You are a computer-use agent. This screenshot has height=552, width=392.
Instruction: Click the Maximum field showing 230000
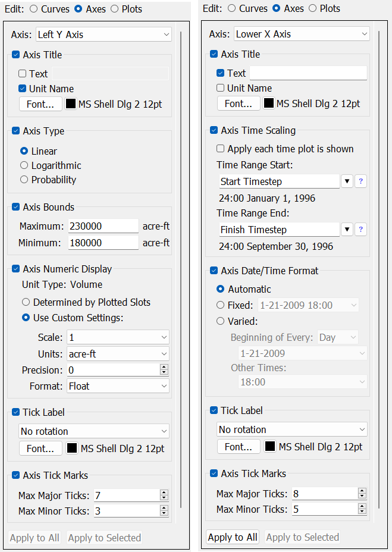click(103, 226)
